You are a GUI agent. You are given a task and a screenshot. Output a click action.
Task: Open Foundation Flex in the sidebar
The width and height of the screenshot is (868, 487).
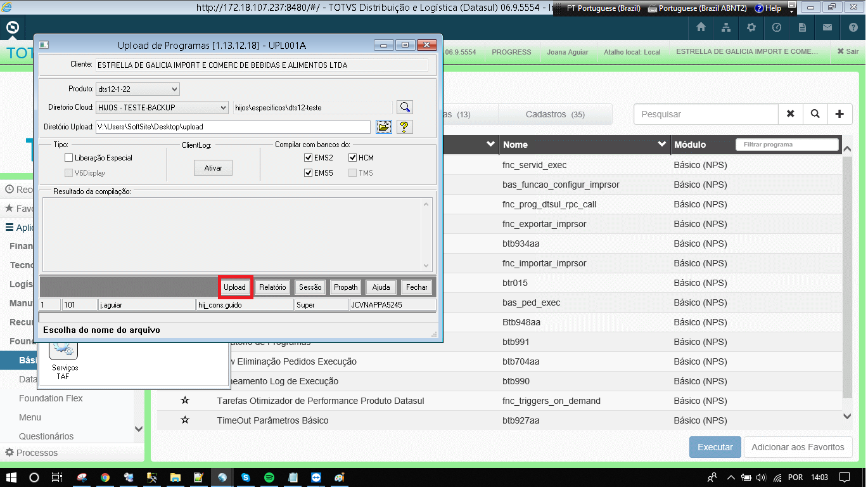coord(51,398)
